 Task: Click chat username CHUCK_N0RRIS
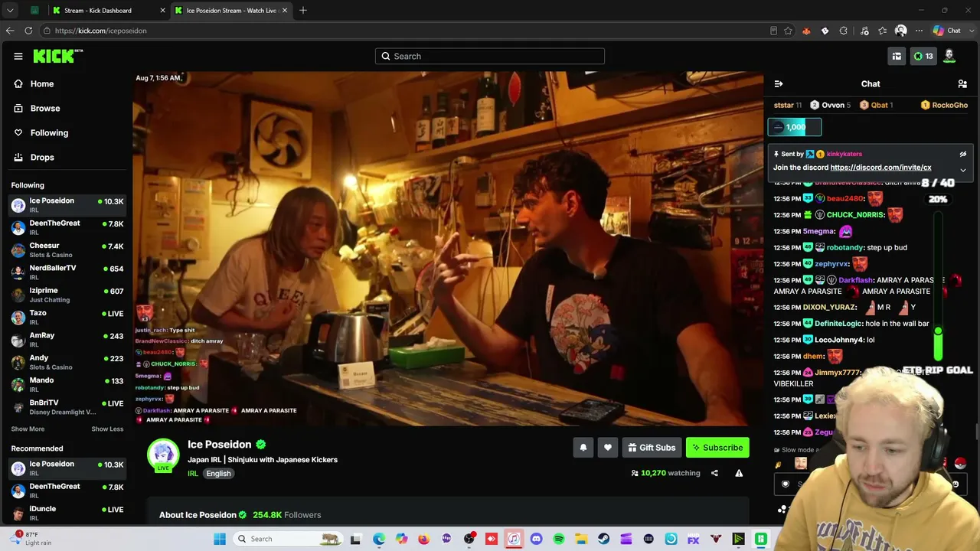(855, 215)
